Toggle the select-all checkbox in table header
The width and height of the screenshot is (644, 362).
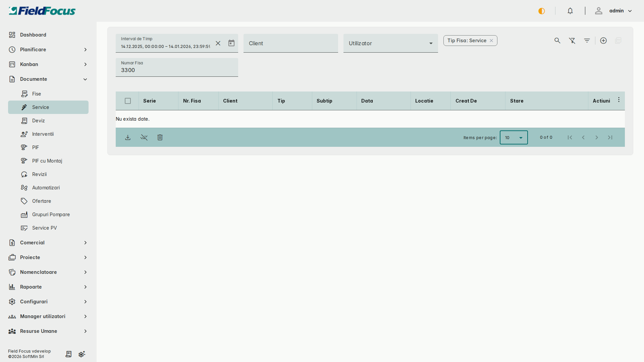[x=128, y=101]
